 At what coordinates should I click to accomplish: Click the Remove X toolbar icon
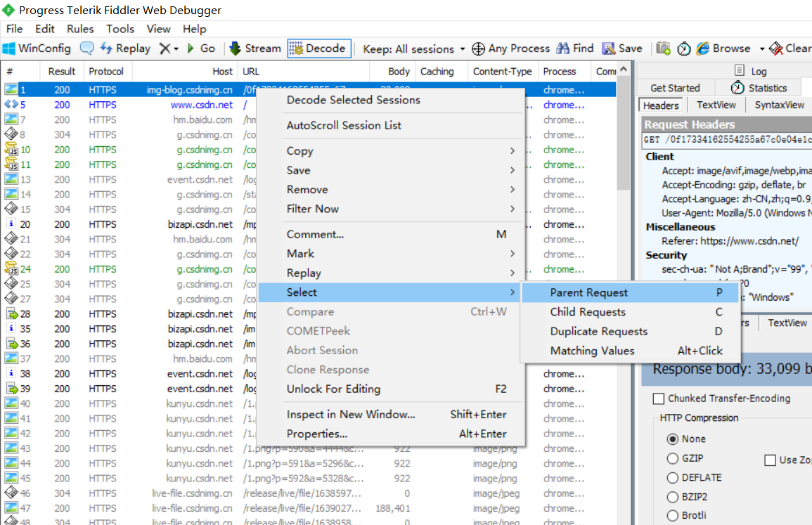point(165,48)
